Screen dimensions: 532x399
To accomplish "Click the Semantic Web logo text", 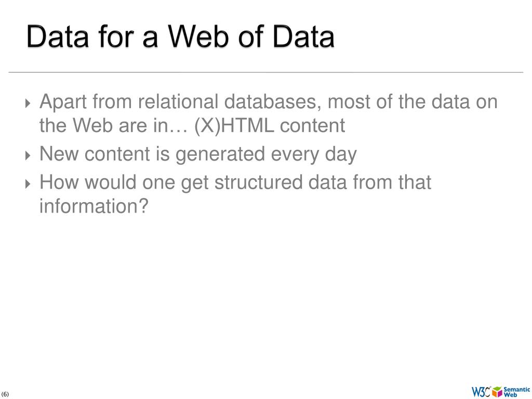I will pyautogui.click(x=517, y=392).
